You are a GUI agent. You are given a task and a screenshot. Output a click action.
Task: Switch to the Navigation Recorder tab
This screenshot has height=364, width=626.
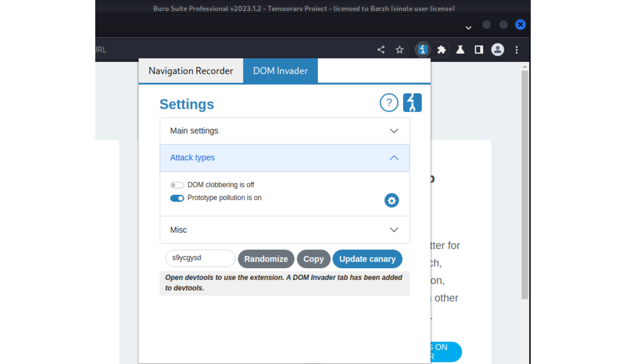[191, 71]
